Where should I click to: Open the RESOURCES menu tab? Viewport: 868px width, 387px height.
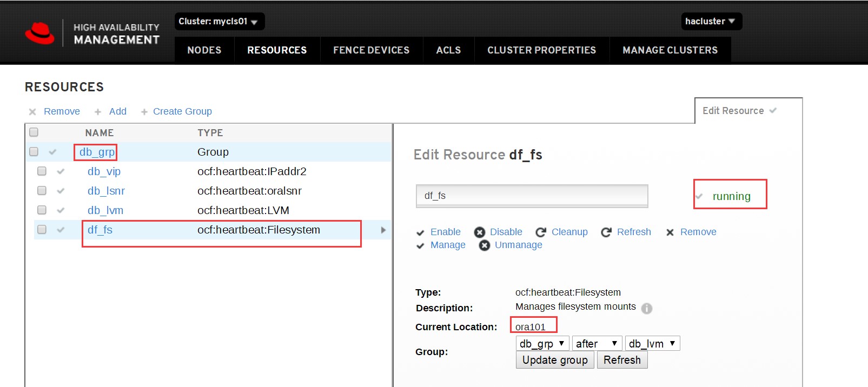tap(277, 50)
